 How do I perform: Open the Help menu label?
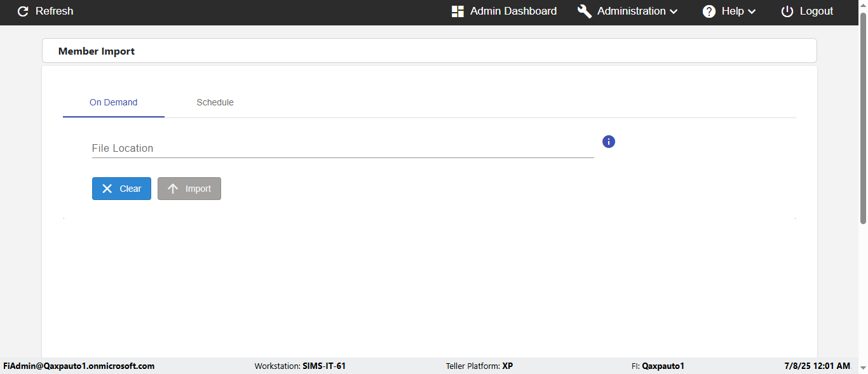(733, 11)
